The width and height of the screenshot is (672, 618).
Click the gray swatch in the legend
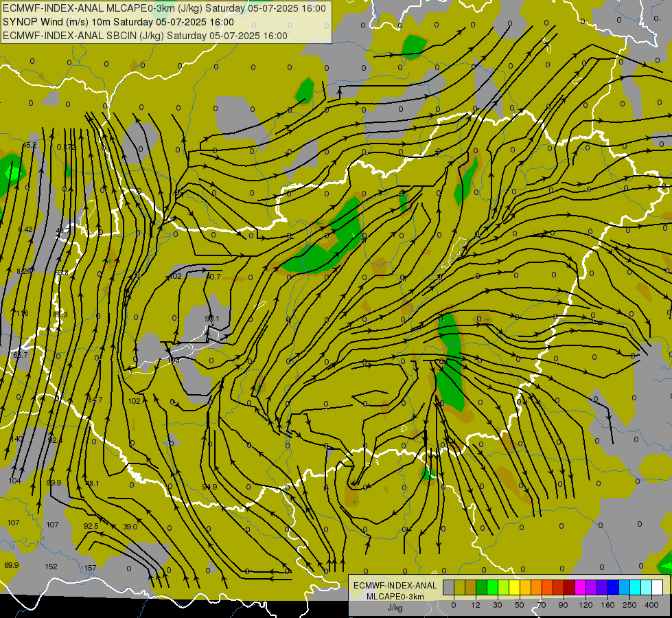point(449,587)
